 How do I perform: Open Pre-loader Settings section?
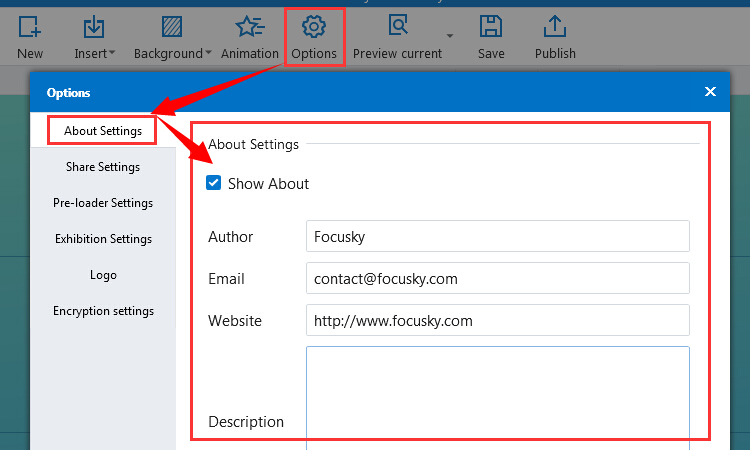pos(103,203)
